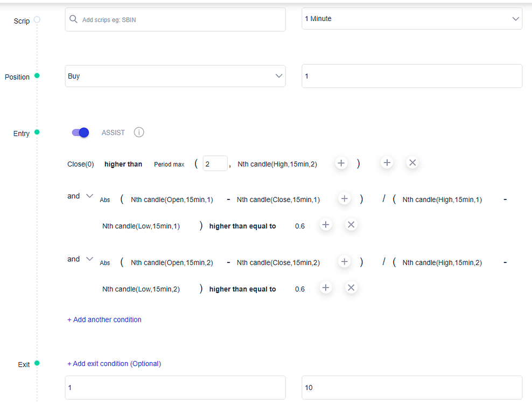The image size is (532, 403).
Task: Toggle the ASSIST switch off
Action: [80, 132]
